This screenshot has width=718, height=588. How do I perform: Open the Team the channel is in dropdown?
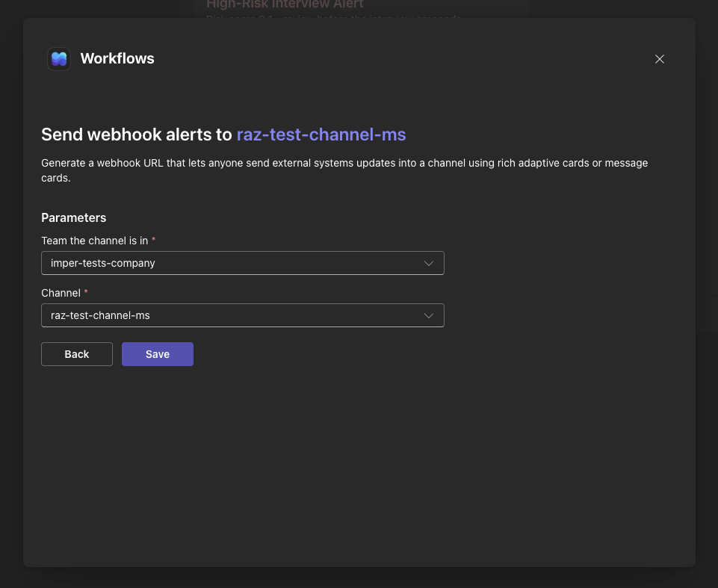click(243, 263)
